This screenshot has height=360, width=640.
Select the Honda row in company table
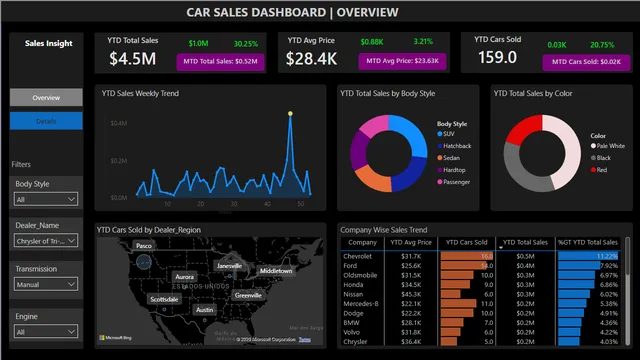pos(480,284)
